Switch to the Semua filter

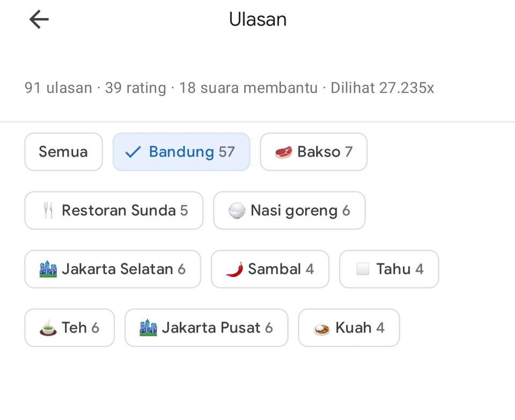(63, 152)
